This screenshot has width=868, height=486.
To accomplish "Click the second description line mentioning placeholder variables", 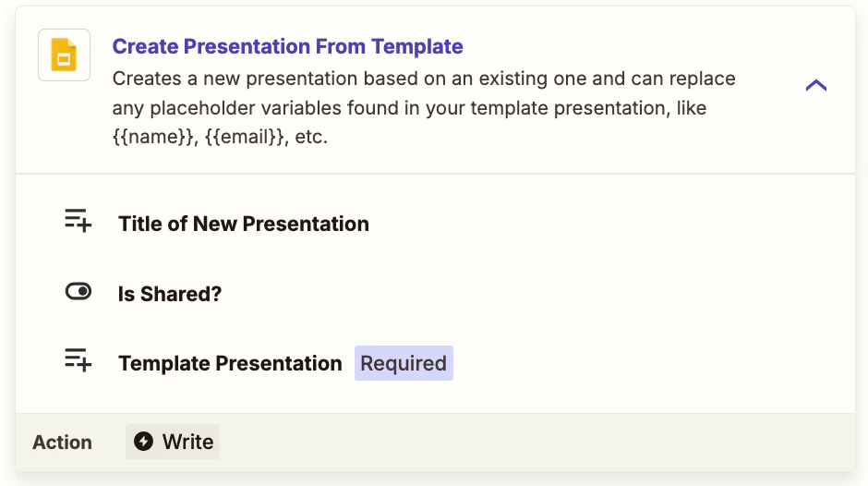I will [x=410, y=108].
